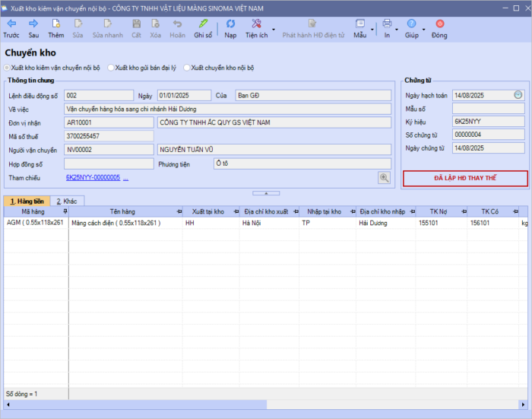Select Xuất kho gửi bán đại lý option
The image size is (532, 419).
(111, 68)
